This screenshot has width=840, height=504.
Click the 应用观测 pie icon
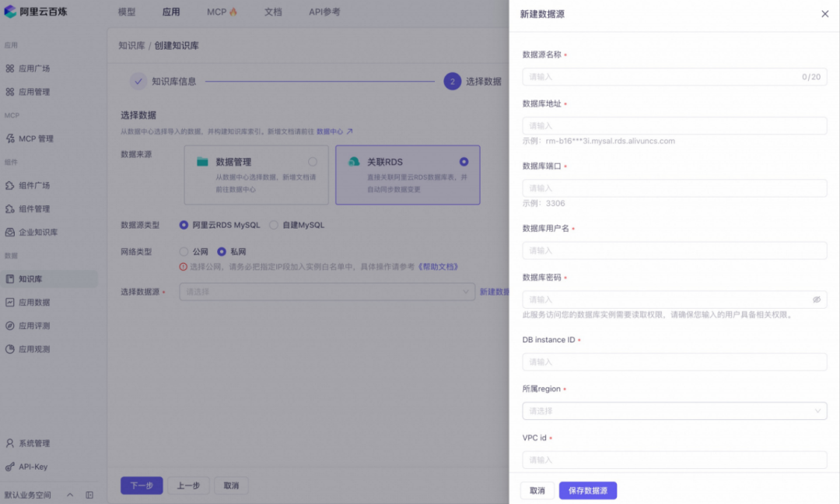9,349
